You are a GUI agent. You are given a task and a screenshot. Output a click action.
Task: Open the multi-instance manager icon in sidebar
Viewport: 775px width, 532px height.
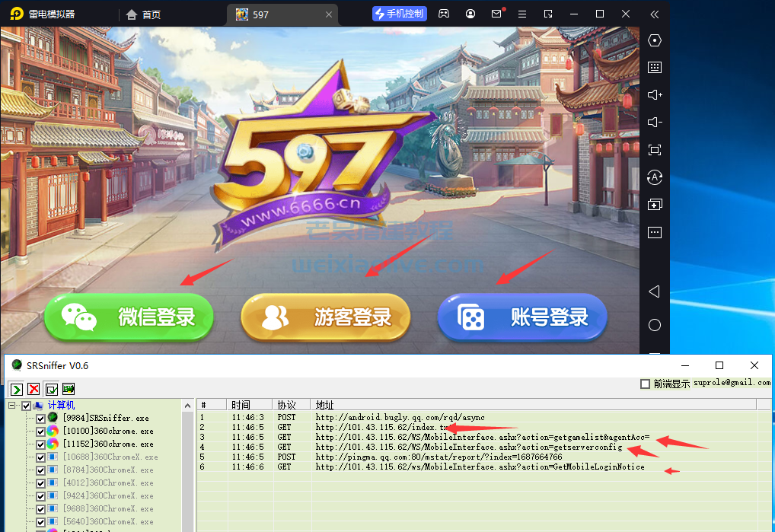654,204
